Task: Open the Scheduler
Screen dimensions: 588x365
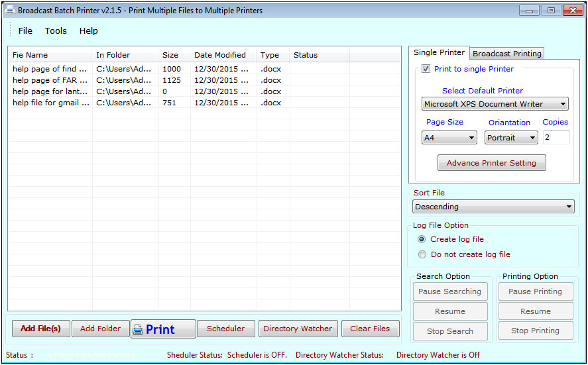Action: pos(225,329)
